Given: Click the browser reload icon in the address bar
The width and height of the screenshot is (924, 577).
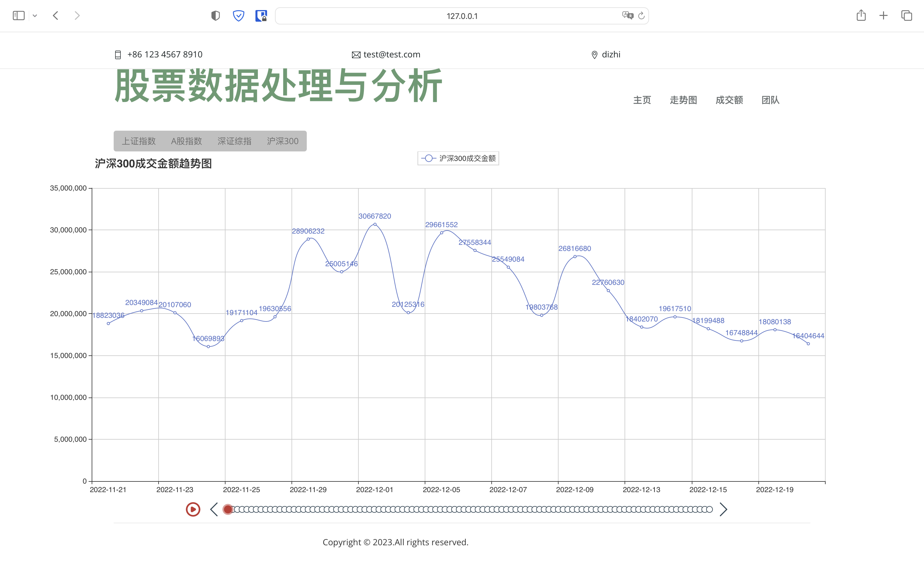Looking at the screenshot, I should (641, 16).
